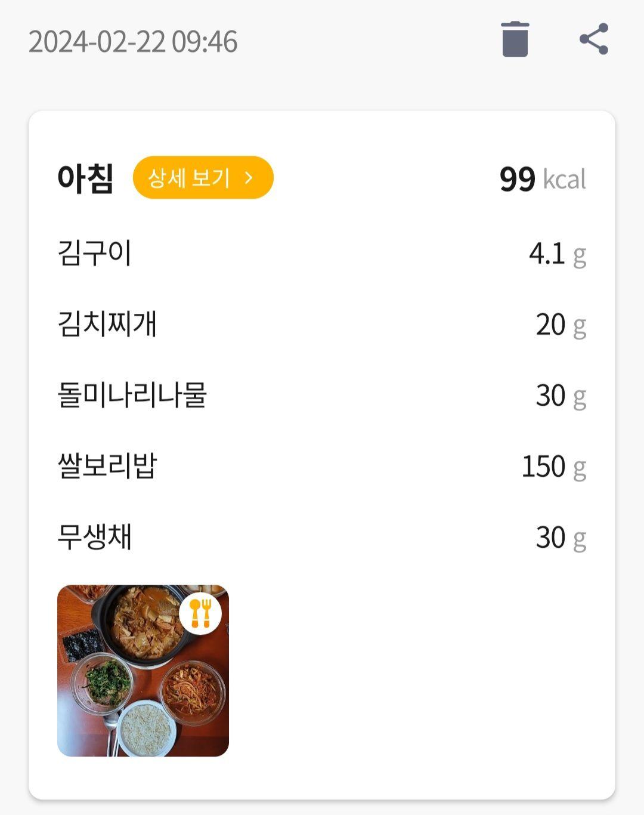Tap the fork and spoon badge on photo
644x815 pixels.
pos(200,613)
